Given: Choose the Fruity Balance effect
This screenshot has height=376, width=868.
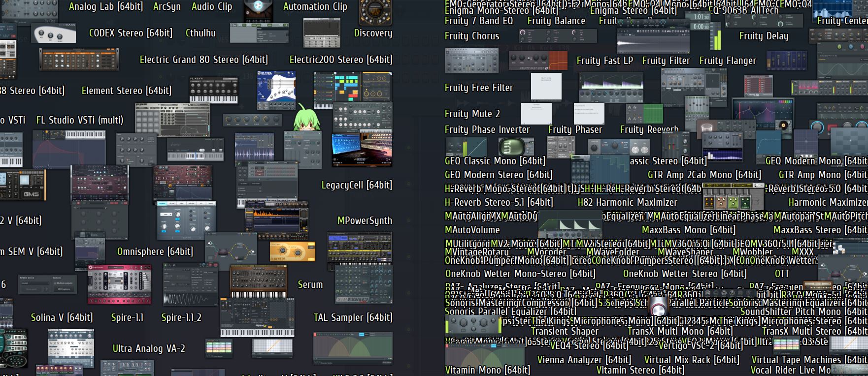Looking at the screenshot, I should click(557, 21).
